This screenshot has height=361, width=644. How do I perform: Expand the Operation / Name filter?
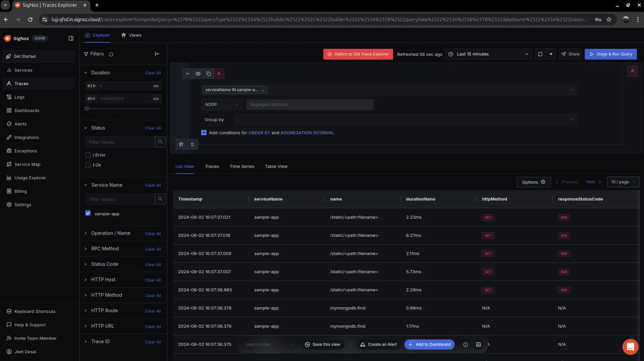[x=86, y=233]
